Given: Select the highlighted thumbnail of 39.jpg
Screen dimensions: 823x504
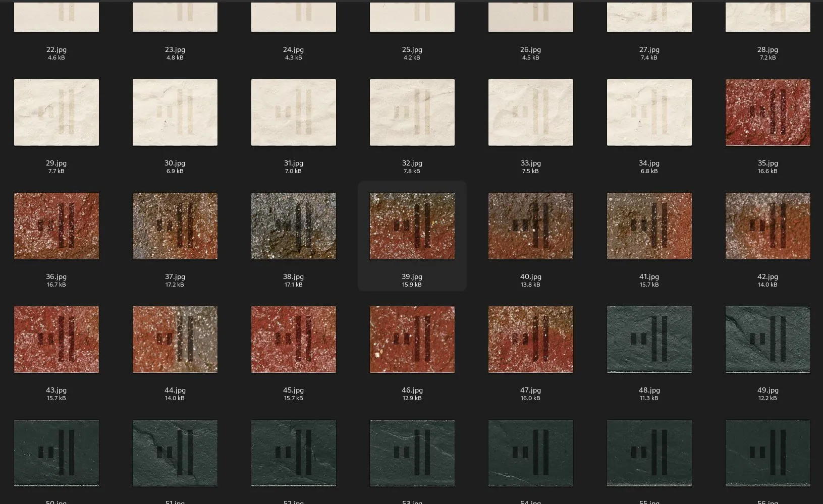Looking at the screenshot, I should 412,226.
